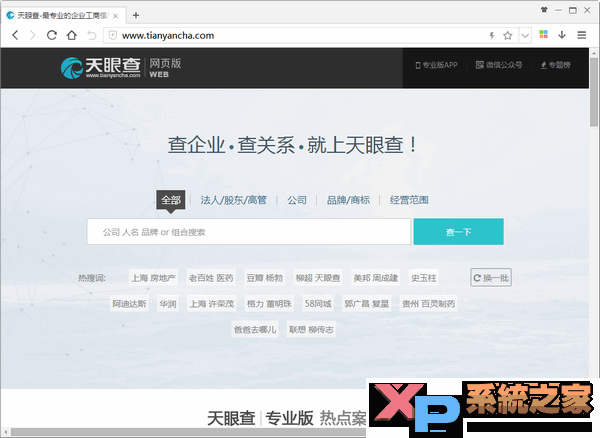Open a new tab with plus button
The height and width of the screenshot is (438, 600).
pyautogui.click(x=136, y=15)
